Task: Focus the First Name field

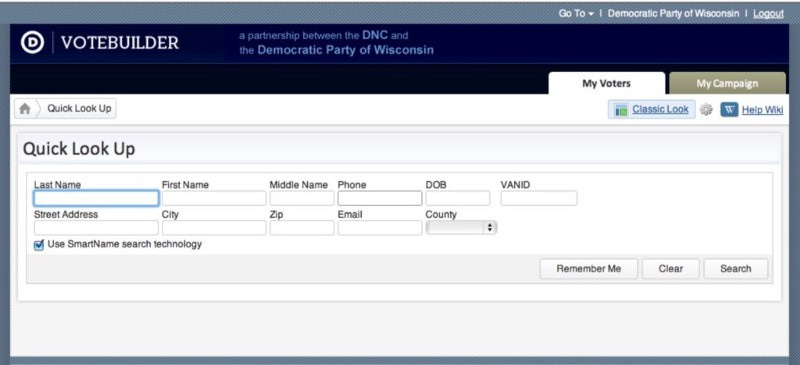Action: tap(214, 198)
